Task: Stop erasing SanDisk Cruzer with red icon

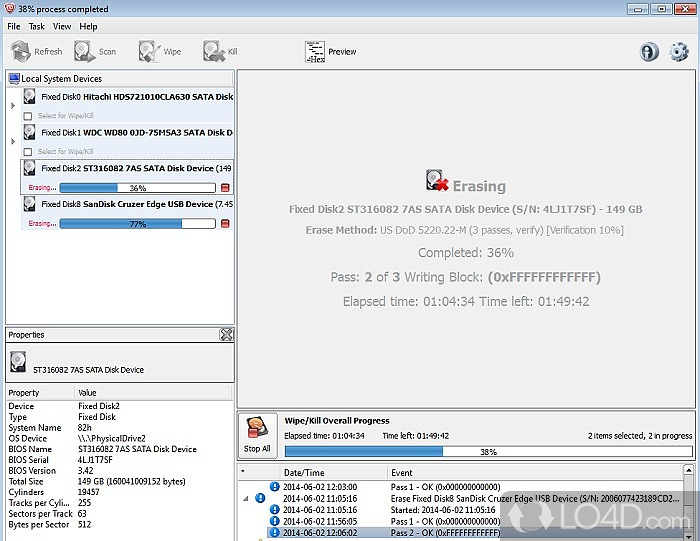Action: pyautogui.click(x=225, y=224)
